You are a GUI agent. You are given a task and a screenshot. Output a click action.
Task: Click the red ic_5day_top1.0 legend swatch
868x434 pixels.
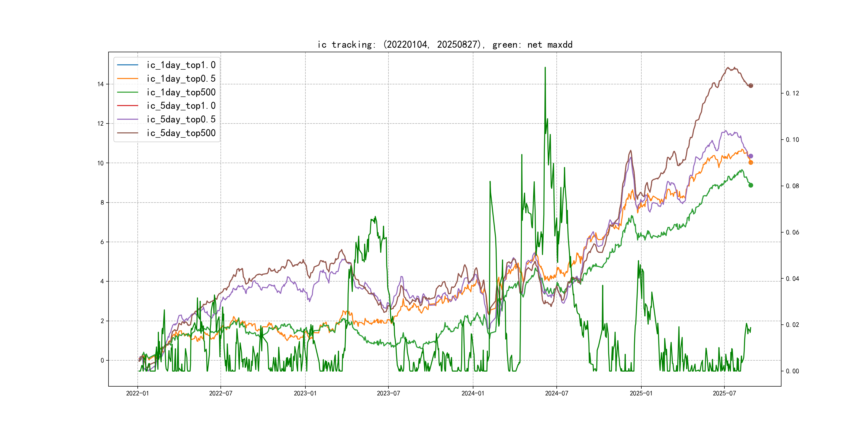[127, 106]
